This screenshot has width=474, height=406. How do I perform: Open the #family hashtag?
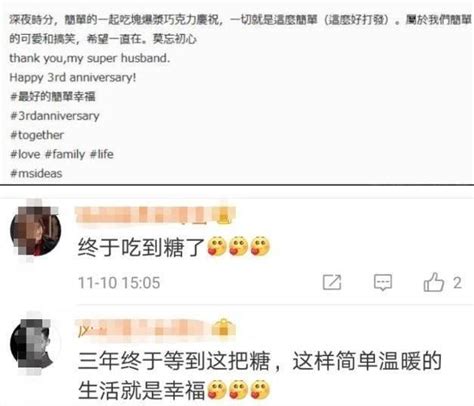click(x=65, y=154)
